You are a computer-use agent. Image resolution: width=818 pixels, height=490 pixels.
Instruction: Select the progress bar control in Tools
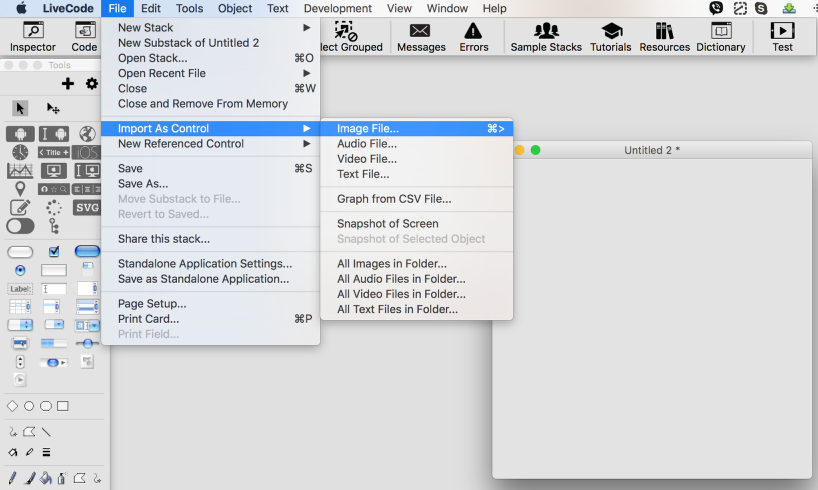[54, 343]
